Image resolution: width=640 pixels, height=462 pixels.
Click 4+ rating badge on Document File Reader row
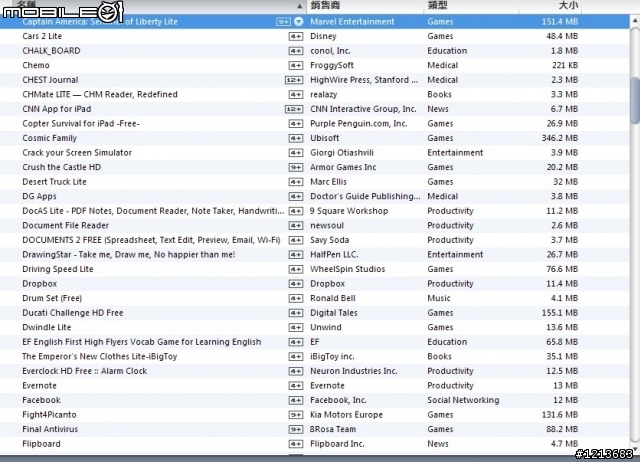pos(296,226)
